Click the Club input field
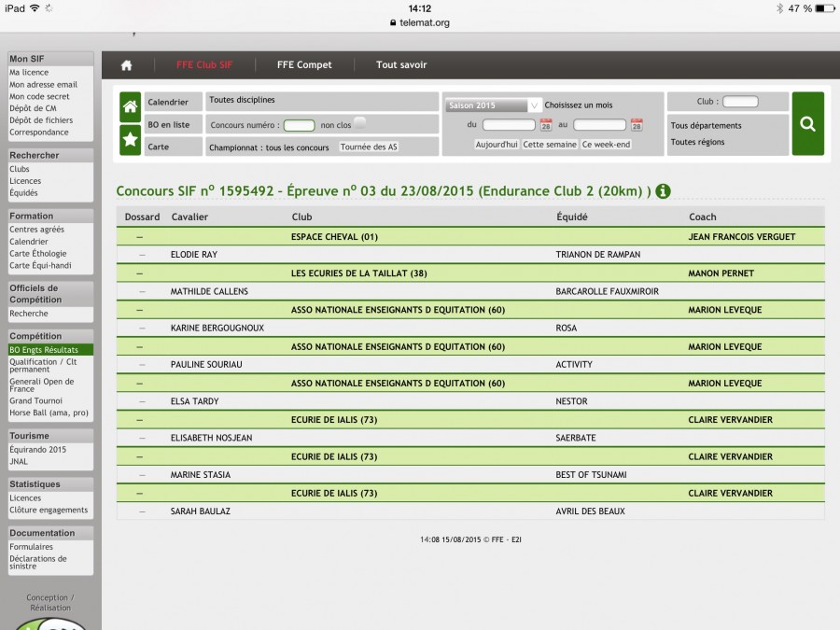 [x=740, y=102]
